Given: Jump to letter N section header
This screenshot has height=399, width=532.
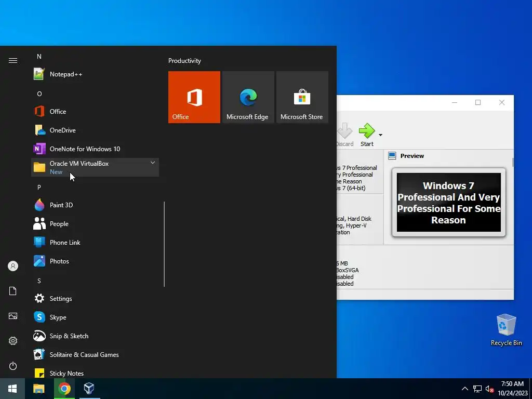Looking at the screenshot, I should pyautogui.click(x=39, y=56).
